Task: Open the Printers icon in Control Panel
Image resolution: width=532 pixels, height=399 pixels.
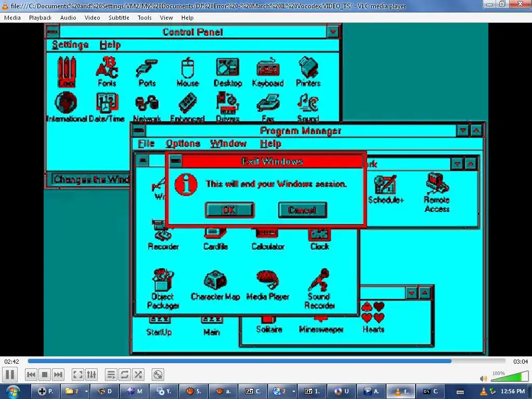Action: point(308,72)
